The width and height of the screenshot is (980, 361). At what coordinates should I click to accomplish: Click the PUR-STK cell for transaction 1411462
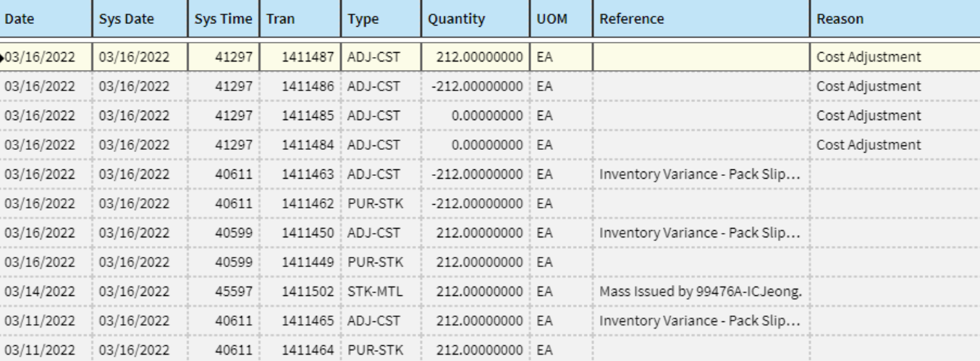[381, 203]
